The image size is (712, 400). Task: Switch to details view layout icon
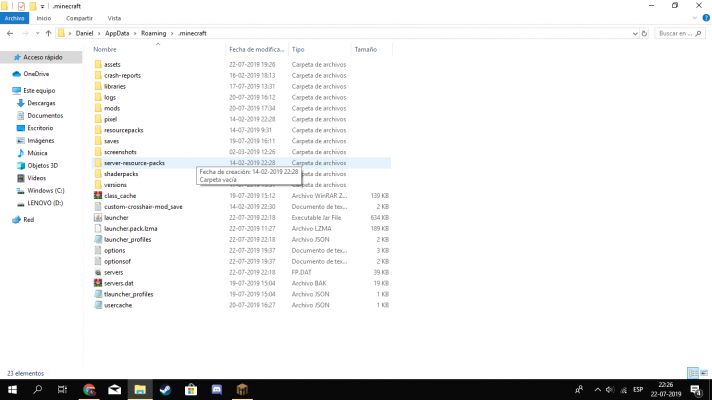coord(692,373)
